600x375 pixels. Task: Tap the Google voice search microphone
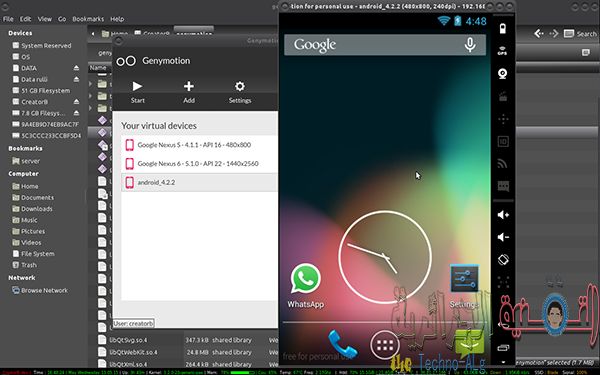point(470,45)
